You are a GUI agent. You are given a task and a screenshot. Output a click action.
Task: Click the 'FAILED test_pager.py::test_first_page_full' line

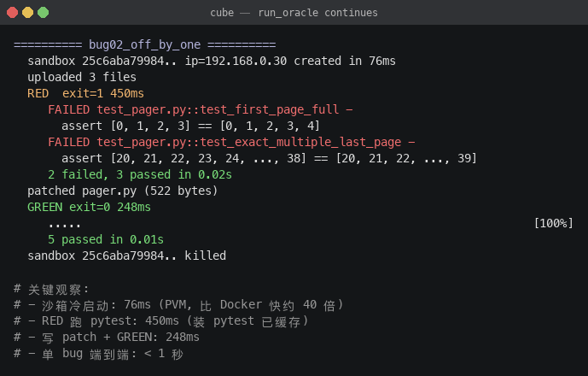pos(201,109)
